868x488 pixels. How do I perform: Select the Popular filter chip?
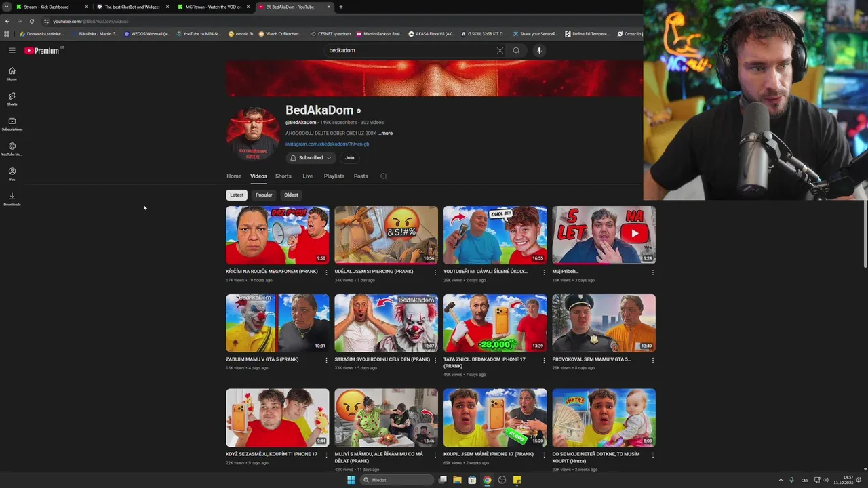(x=264, y=195)
